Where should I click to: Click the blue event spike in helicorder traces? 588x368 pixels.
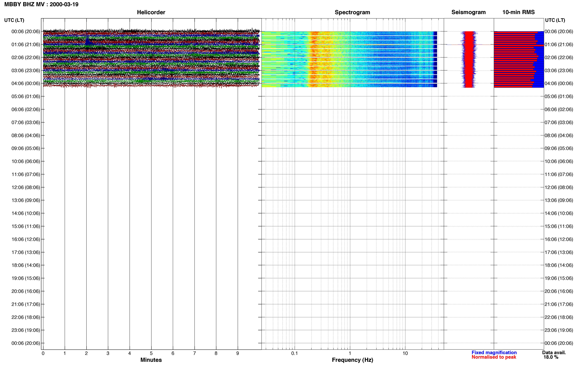coord(88,42)
